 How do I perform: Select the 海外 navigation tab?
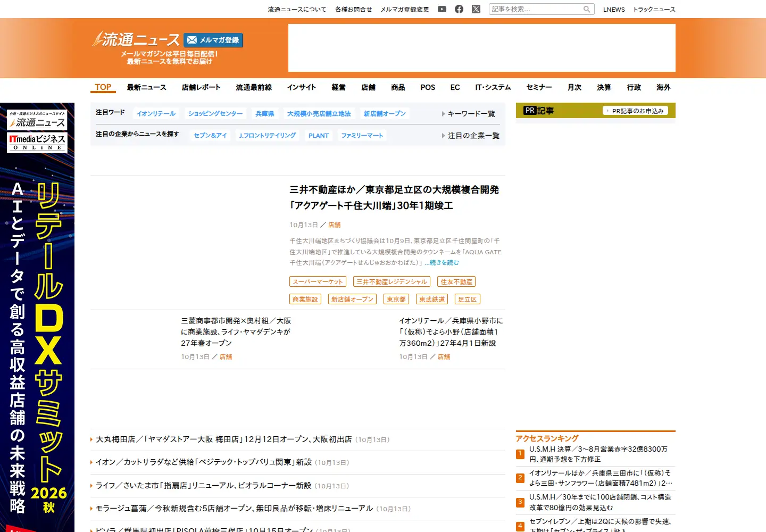tap(663, 87)
